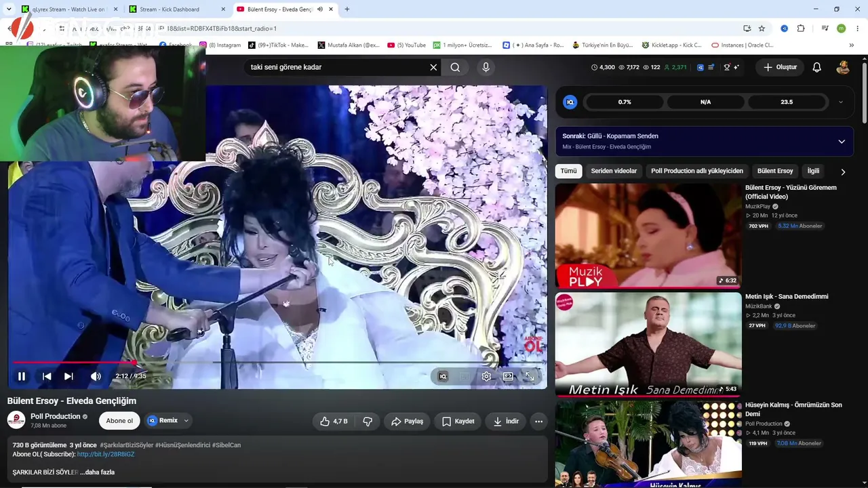Open Hüseyin Kalmış video thumbnail
868x488 pixels.
[648, 444]
